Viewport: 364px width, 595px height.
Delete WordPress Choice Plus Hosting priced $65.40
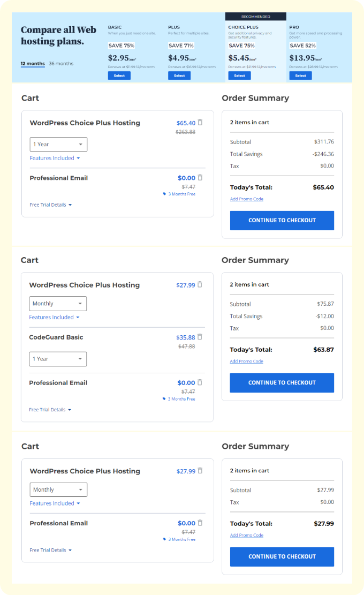pos(200,122)
